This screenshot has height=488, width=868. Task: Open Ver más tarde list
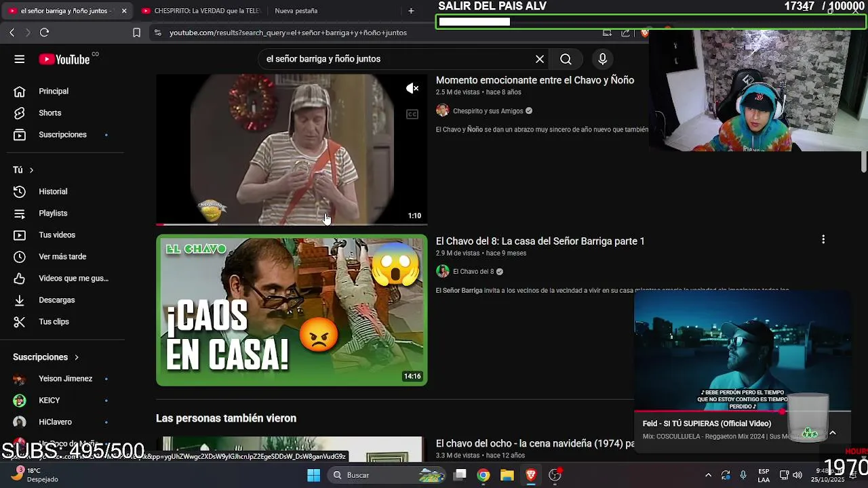coord(62,256)
